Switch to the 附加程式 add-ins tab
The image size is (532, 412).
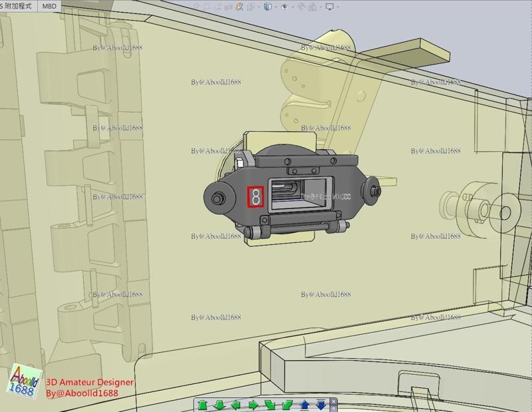[x=19, y=6]
